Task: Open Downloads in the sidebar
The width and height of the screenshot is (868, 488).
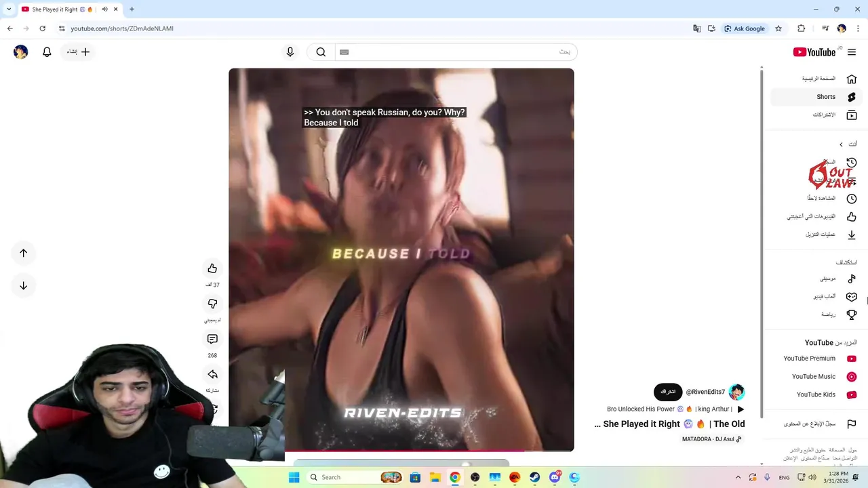Action: tap(816, 235)
